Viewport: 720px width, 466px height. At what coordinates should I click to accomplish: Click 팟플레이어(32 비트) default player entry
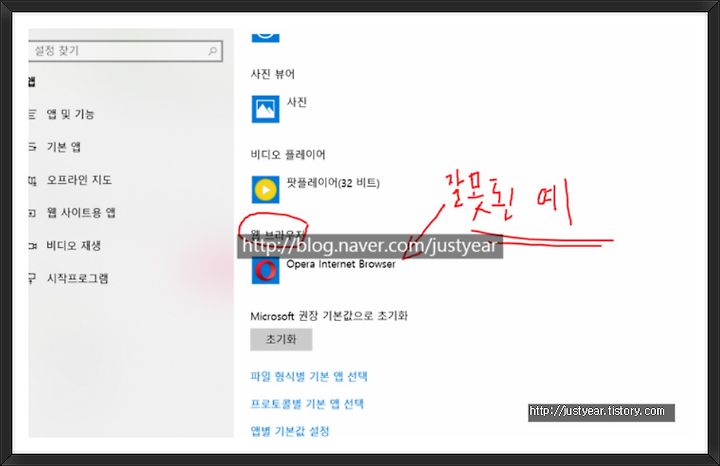(x=333, y=183)
